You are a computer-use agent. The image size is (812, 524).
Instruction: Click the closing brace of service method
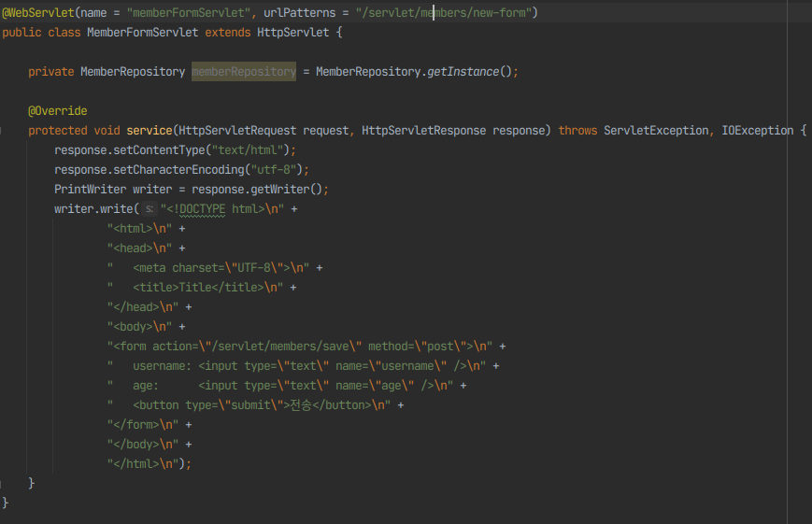(32, 484)
